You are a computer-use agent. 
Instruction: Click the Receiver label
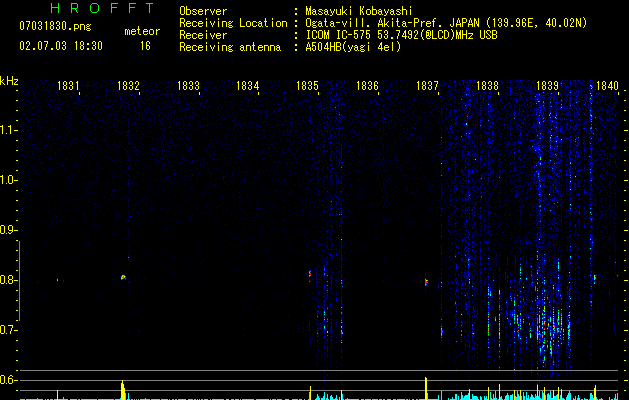coord(203,35)
